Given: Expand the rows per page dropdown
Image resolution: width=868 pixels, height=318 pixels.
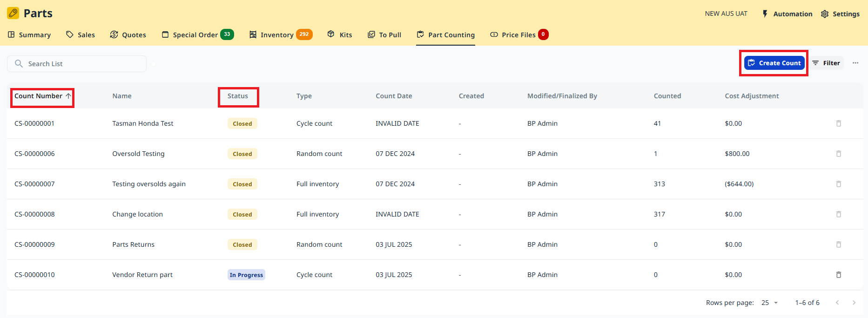Looking at the screenshot, I should pos(770,303).
